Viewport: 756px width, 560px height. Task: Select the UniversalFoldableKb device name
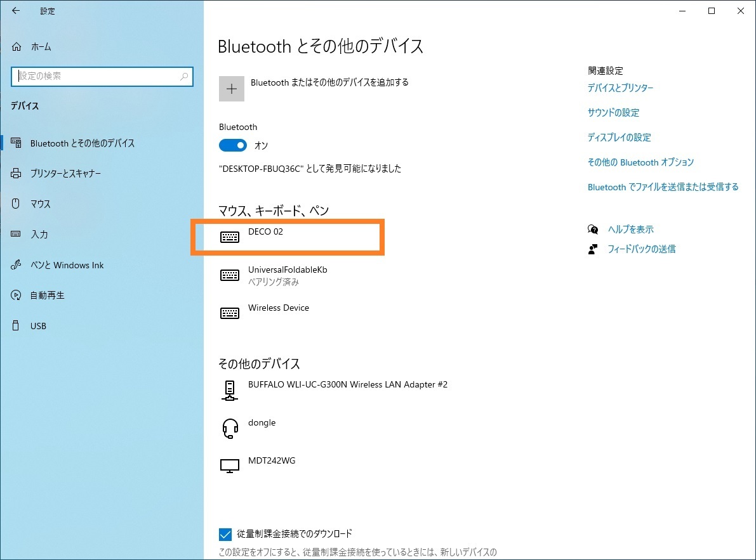click(288, 270)
